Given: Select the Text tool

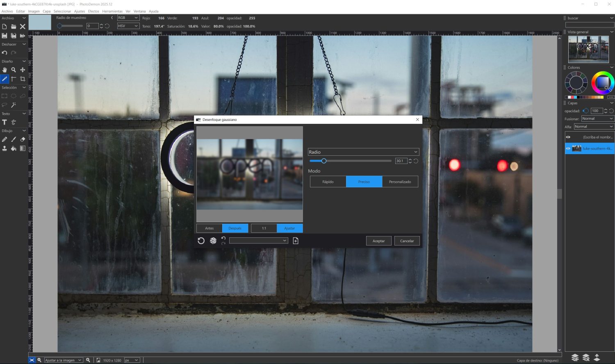Looking at the screenshot, I should (x=5, y=122).
